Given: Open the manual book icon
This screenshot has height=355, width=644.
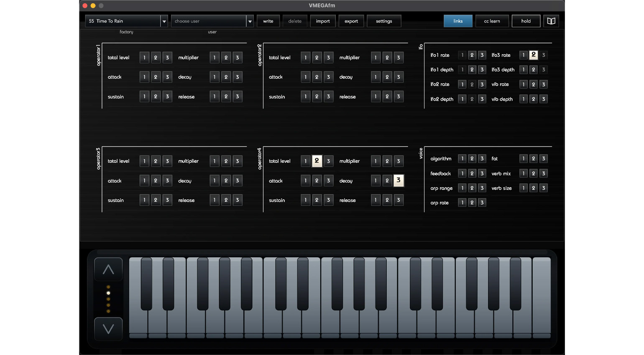Looking at the screenshot, I should point(551,21).
